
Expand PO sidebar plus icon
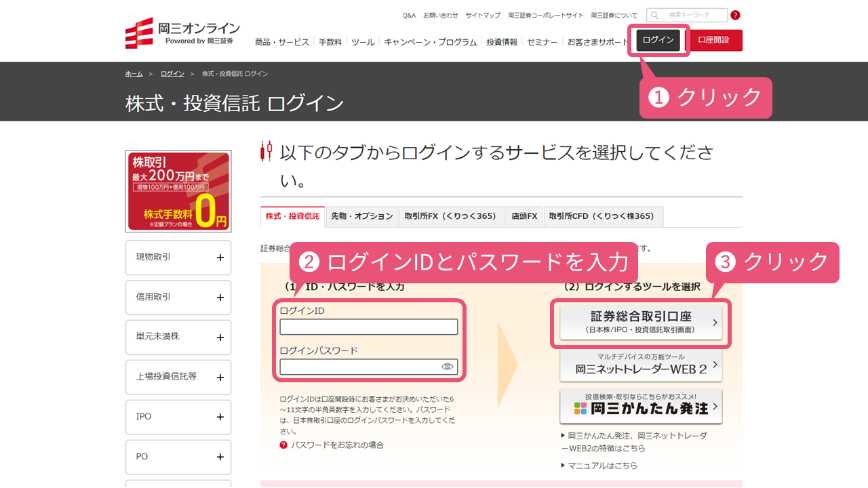[220, 457]
